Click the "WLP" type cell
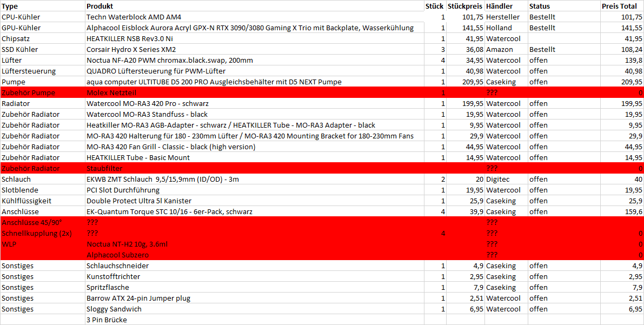Viewport: 644px width, 325px height. point(43,244)
